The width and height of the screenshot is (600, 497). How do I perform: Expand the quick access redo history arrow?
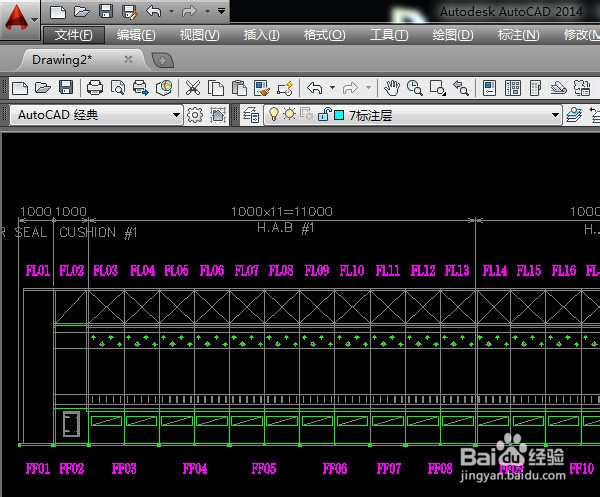[207, 11]
